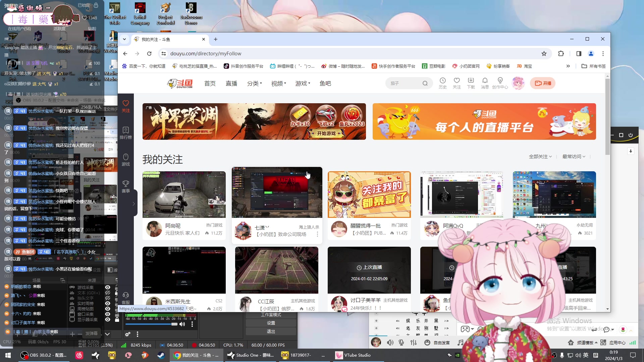The width and height of the screenshot is (644, 362).
Task: Open Chrome tab search chevron
Action: (124, 39)
